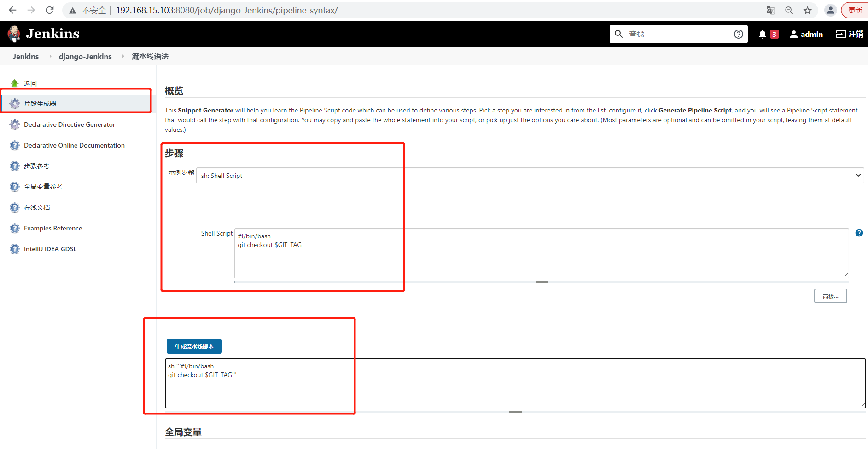868x449 pixels.
Task: Click the browser address bar URL
Action: coord(227,10)
